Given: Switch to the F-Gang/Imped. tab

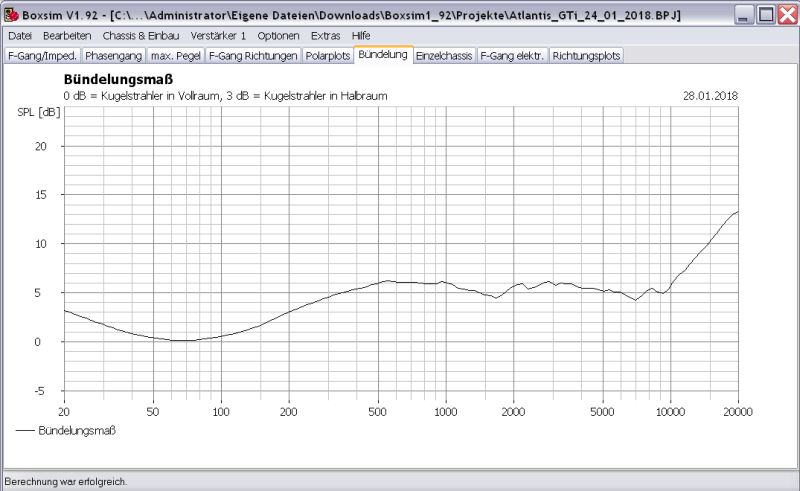Looking at the screenshot, I should tap(41, 56).
